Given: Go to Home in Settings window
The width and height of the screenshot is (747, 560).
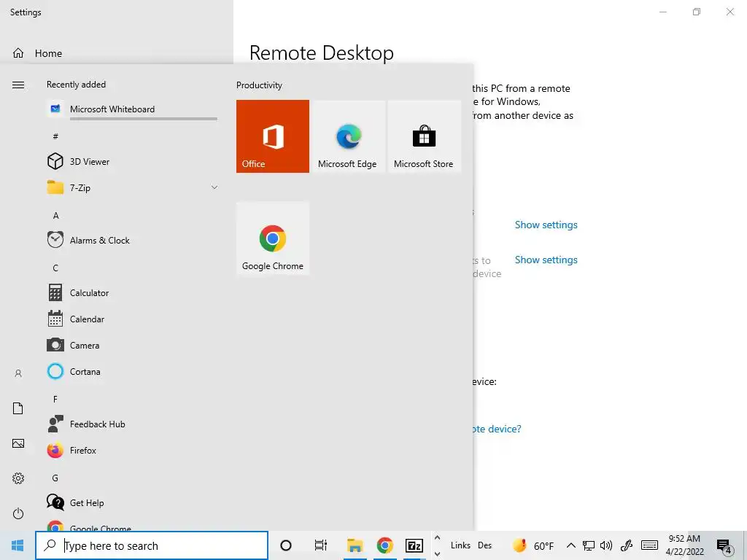Looking at the screenshot, I should point(38,52).
